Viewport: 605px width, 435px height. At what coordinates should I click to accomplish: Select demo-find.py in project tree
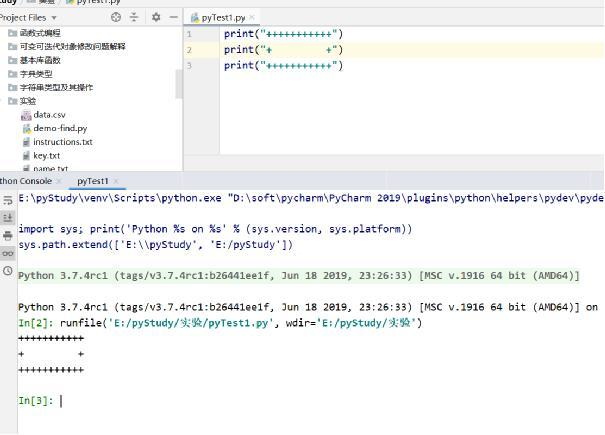[x=54, y=128]
